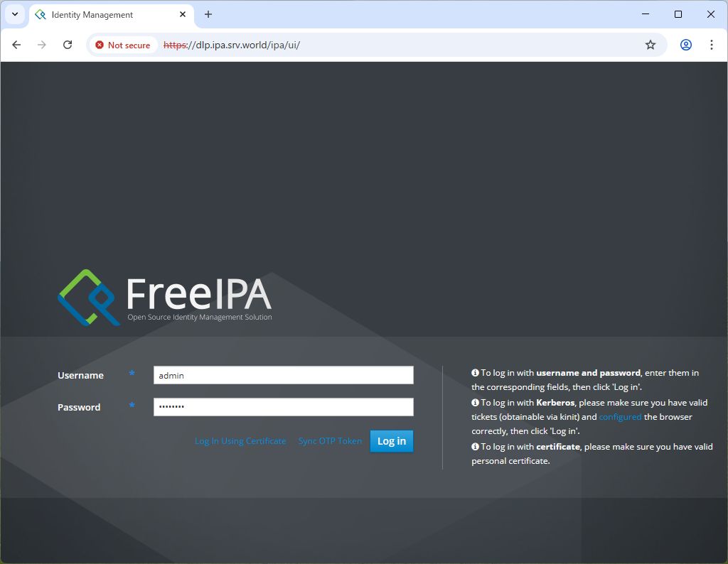Click the Not secure warning badge
The width and height of the screenshot is (728, 564).
(123, 45)
